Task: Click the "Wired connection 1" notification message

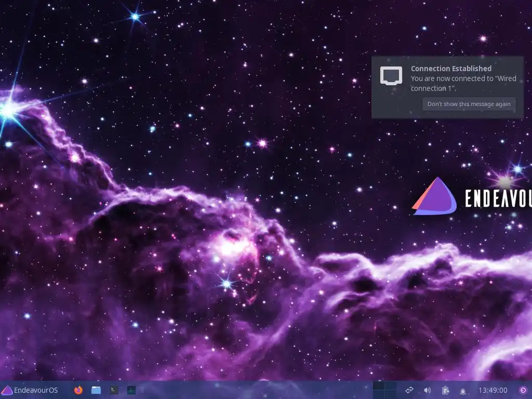Action: (463, 83)
